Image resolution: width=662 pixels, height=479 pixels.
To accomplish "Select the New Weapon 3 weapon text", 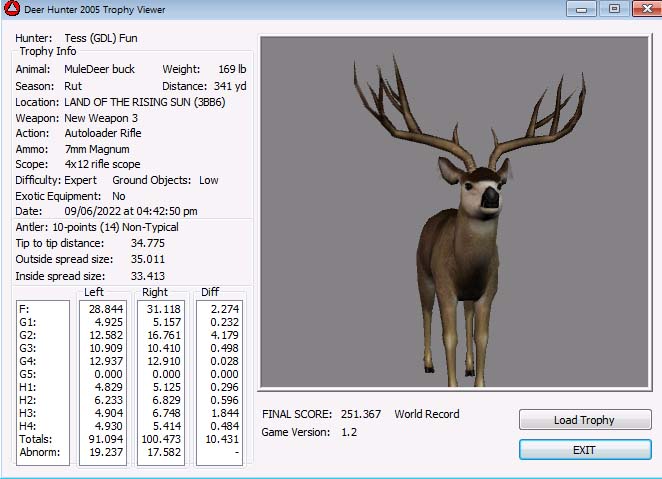I will tap(101, 118).
